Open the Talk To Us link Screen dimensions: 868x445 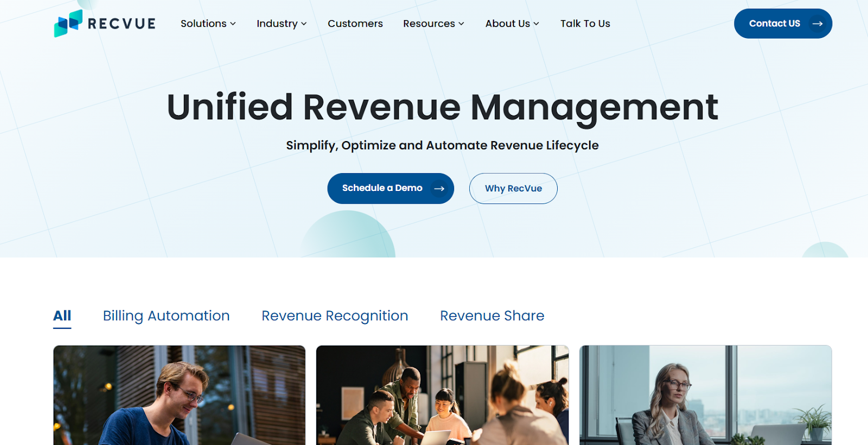(x=585, y=23)
